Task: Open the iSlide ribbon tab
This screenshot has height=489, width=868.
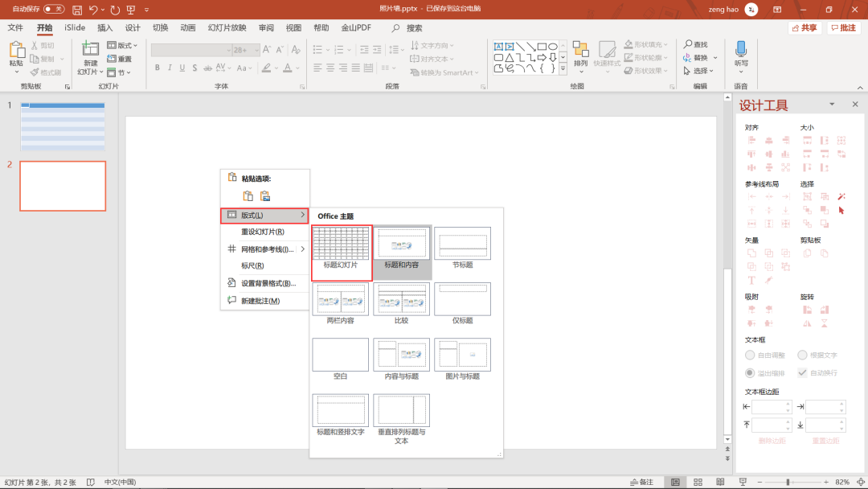Action: [75, 27]
